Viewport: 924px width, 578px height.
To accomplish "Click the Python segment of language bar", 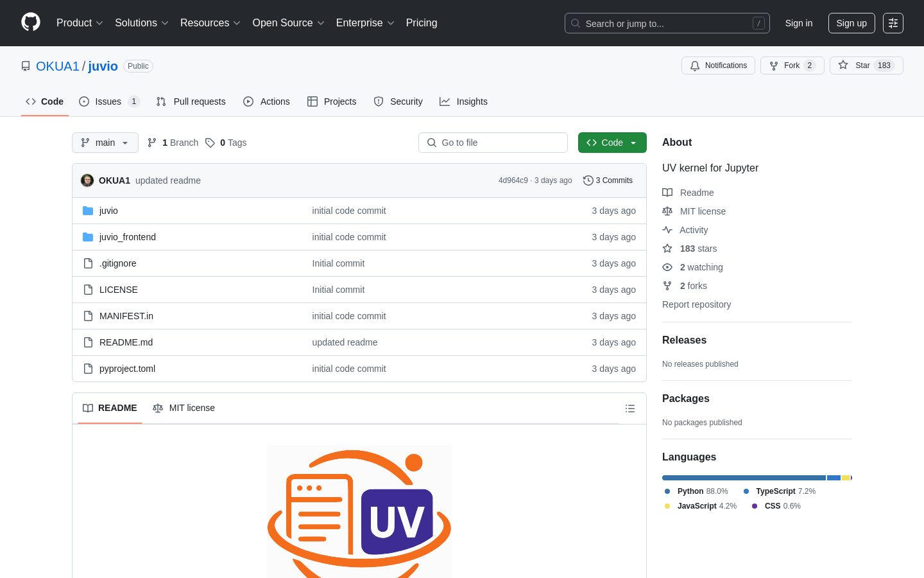I will coord(744,478).
